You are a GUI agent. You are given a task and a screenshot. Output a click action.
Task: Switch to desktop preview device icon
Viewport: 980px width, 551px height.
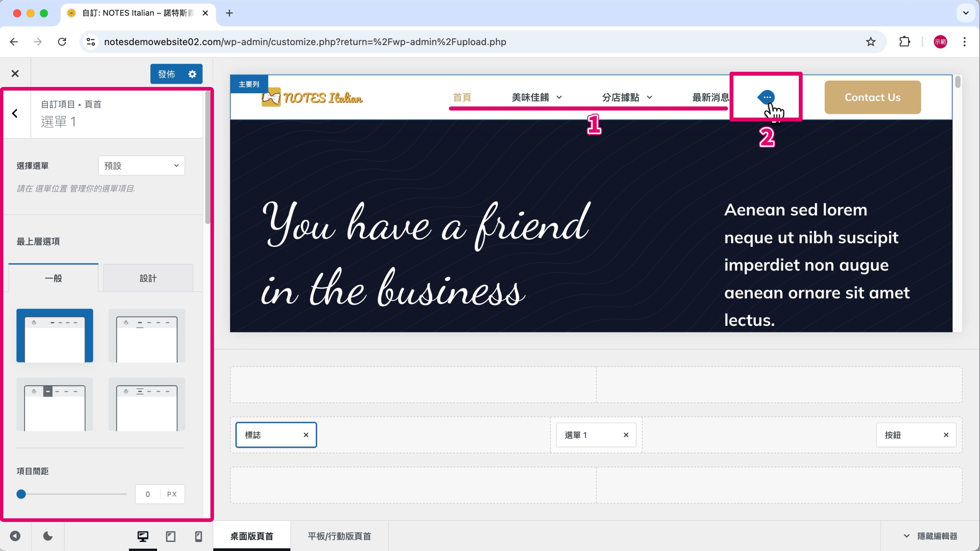(143, 536)
